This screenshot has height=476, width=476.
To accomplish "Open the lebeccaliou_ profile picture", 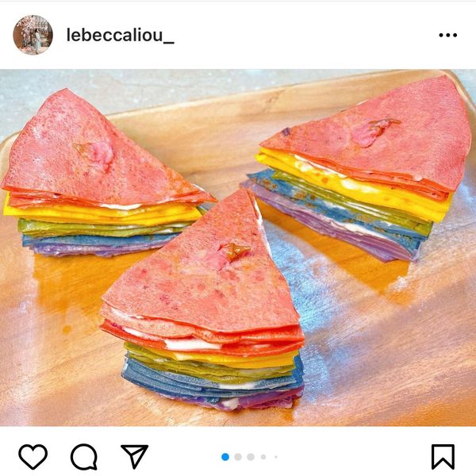I will (33, 35).
